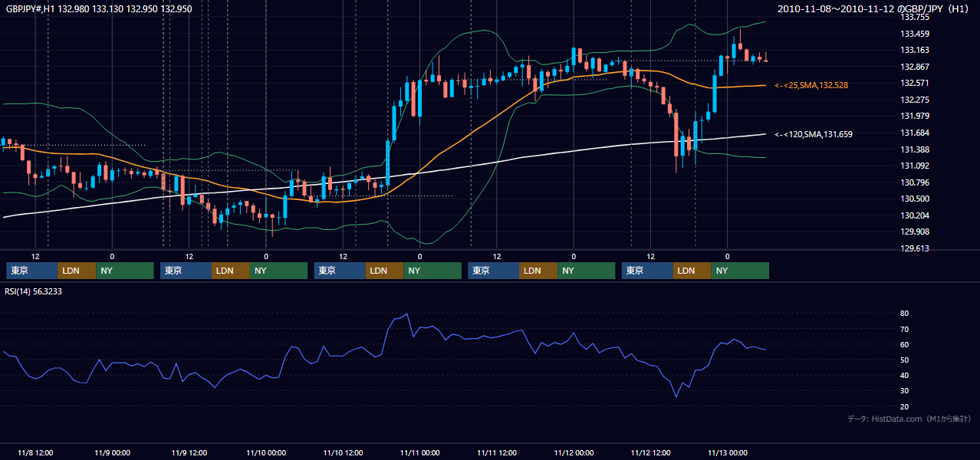This screenshot has width=980, height=460.
Task: Select the 11/9 12:00 date label
Action: pyautogui.click(x=189, y=452)
